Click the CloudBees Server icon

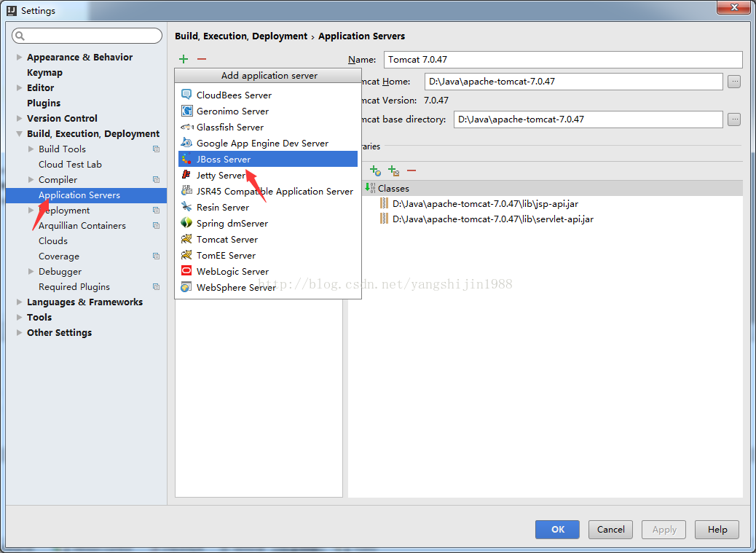(186, 95)
